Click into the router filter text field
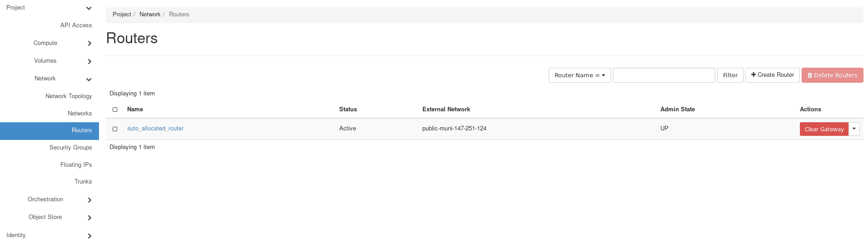 click(664, 75)
